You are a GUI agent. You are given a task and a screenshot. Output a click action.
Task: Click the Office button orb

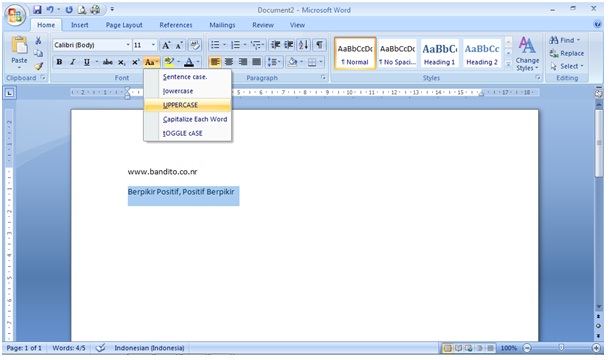click(x=15, y=16)
